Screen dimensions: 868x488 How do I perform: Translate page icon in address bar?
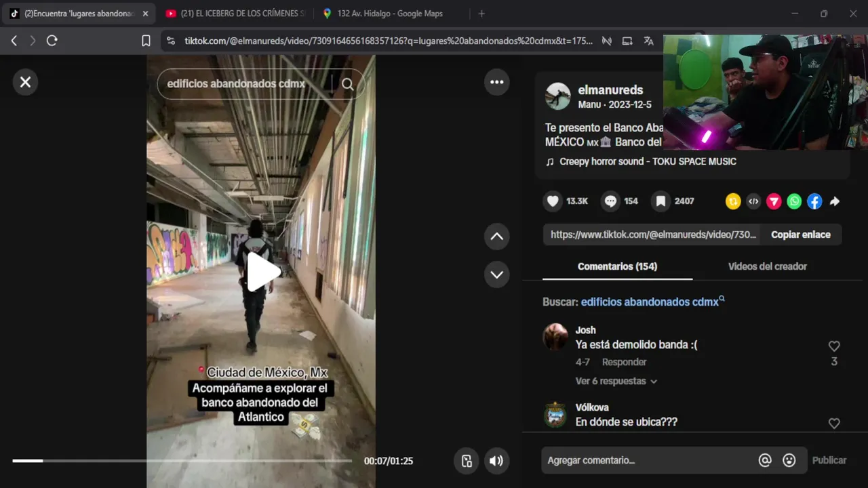pos(648,41)
